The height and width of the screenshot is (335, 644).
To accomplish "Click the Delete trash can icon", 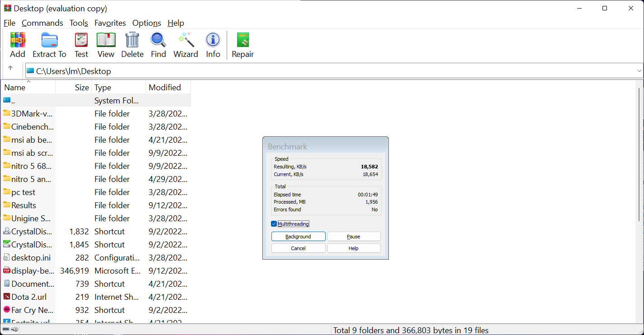I will pyautogui.click(x=132, y=40).
